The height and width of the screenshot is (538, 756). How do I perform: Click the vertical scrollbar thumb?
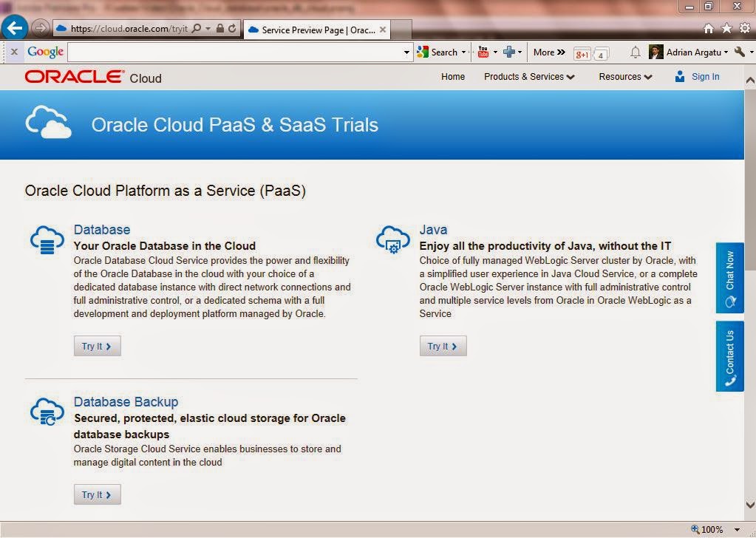click(750, 180)
